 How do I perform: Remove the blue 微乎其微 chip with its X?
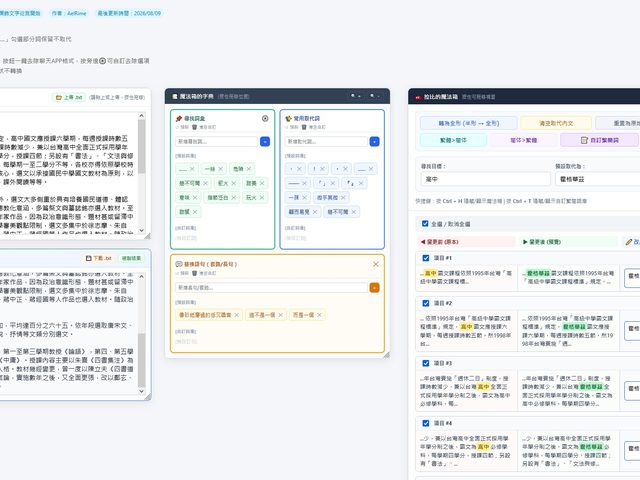343,198
